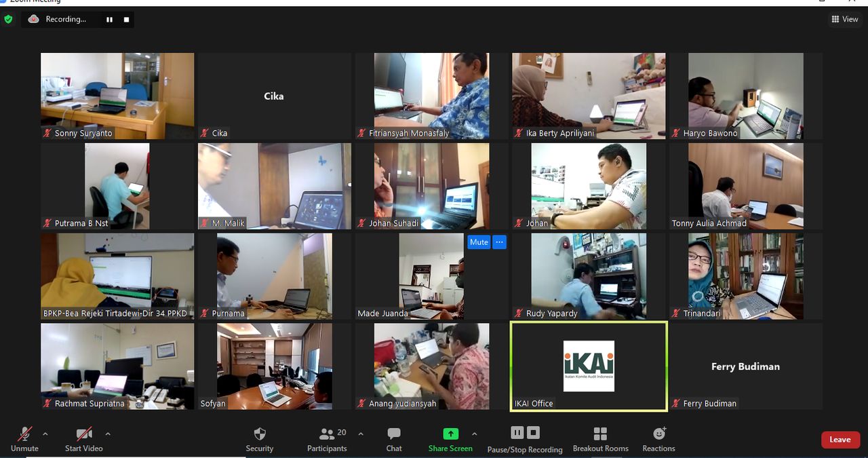Open more options on Made Juanda tile
868x458 pixels.
[499, 242]
